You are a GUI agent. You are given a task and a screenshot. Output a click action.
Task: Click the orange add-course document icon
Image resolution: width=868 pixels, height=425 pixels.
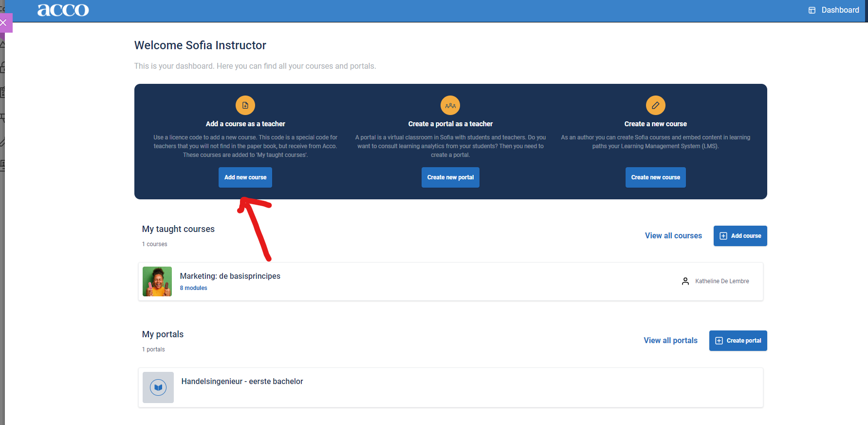[245, 105]
